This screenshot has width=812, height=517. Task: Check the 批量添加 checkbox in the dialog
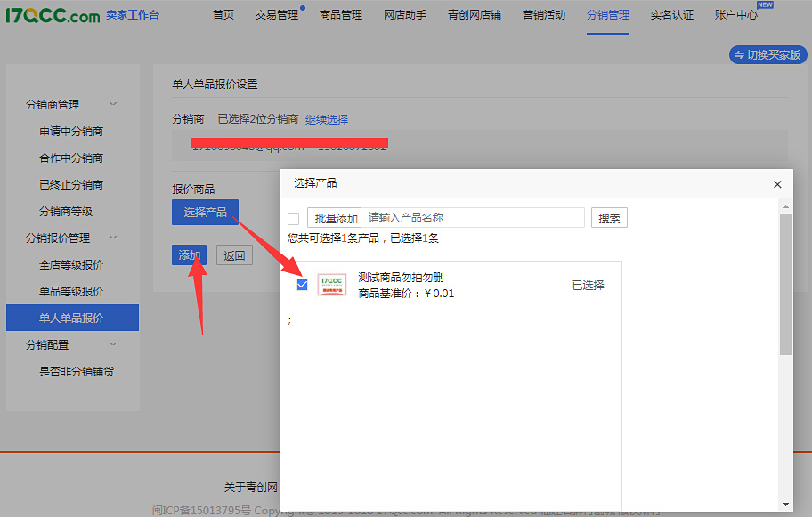click(x=294, y=217)
